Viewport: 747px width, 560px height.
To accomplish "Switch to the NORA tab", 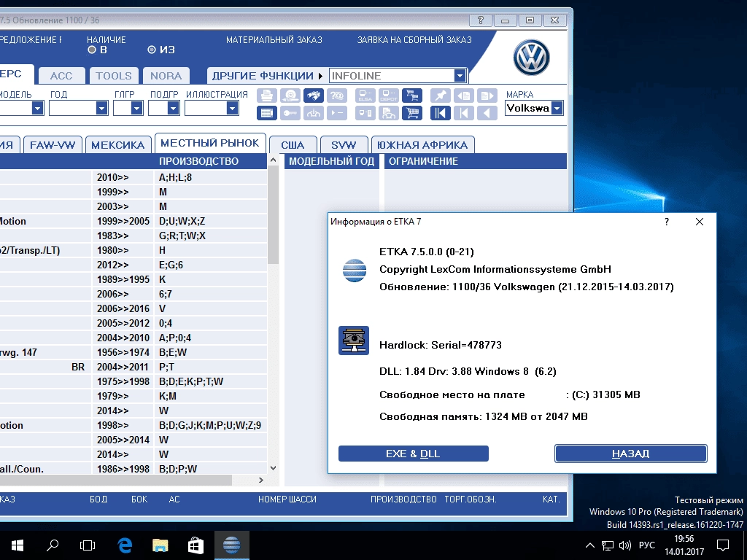I will click(166, 76).
